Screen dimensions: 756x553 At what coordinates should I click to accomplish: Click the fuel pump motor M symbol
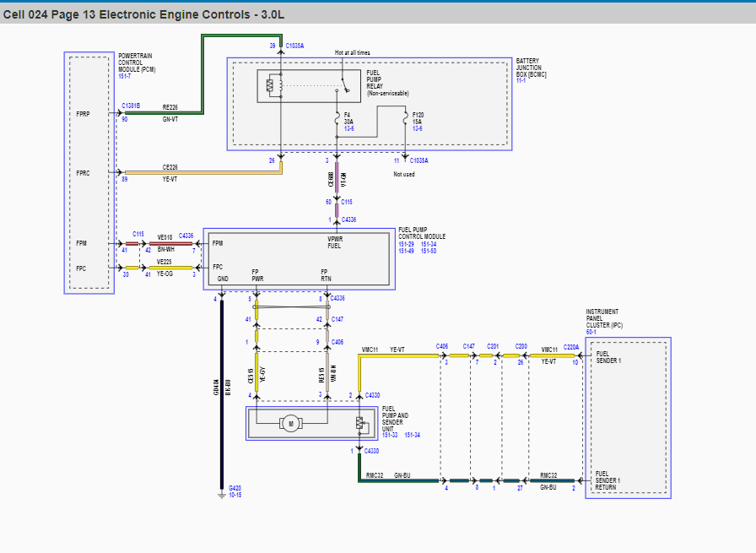pos(291,424)
